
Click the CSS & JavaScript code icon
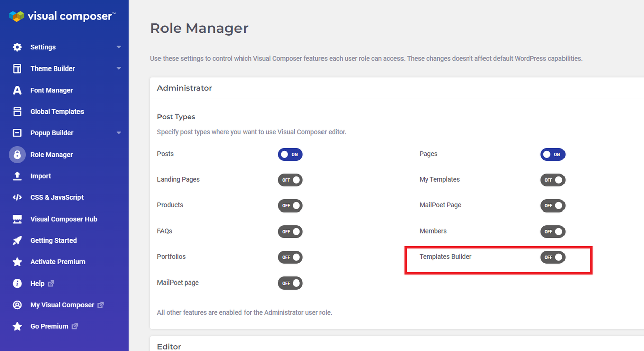(x=17, y=197)
